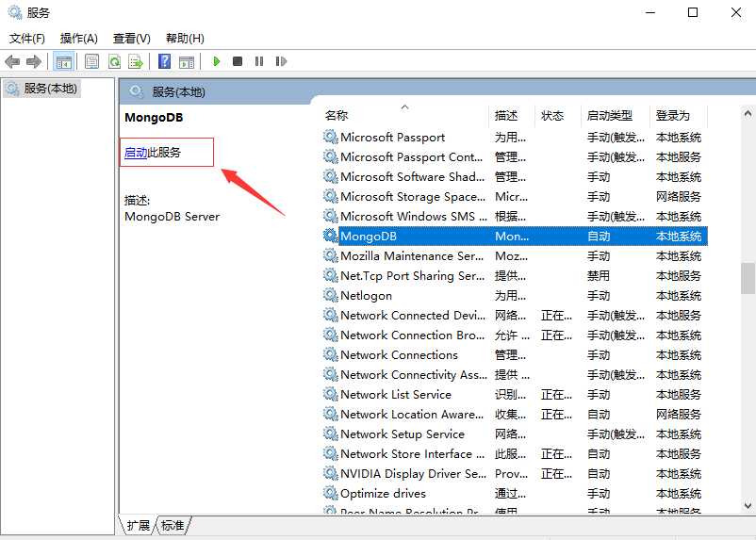Open the 操作(A) menu

click(79, 38)
